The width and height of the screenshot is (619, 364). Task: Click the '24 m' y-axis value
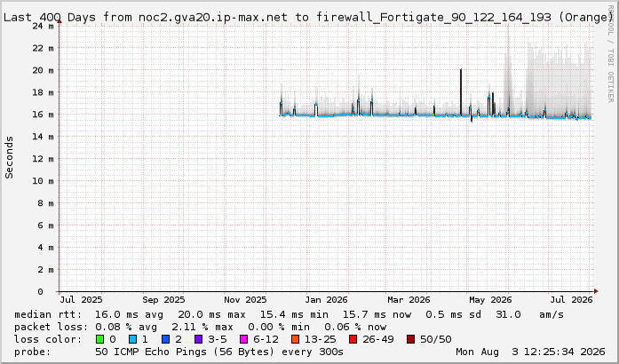(43, 26)
